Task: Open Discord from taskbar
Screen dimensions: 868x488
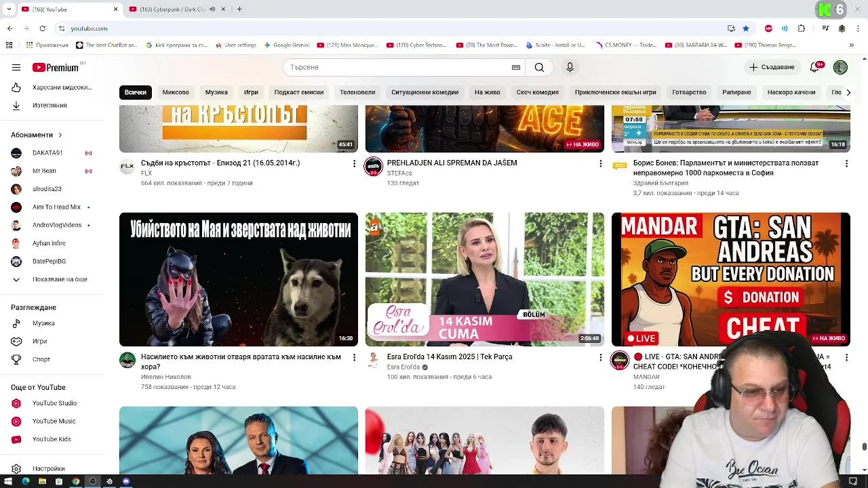Action: click(x=126, y=481)
